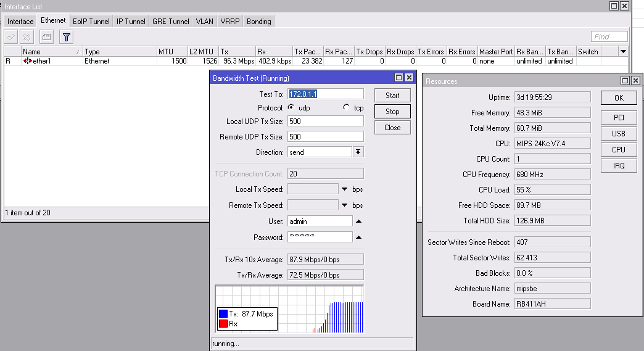Switch to the VLAN tab
Viewport: 644px width, 351px height.
(x=205, y=22)
